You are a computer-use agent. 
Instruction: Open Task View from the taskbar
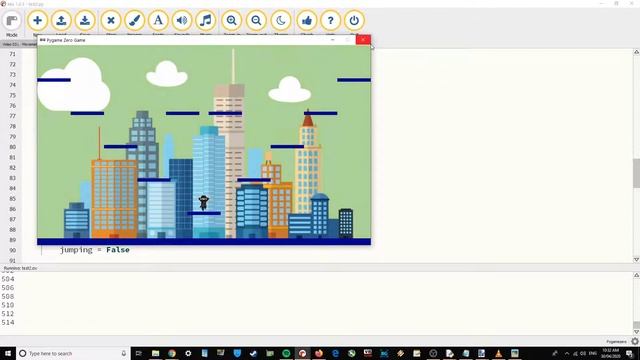click(x=139, y=353)
